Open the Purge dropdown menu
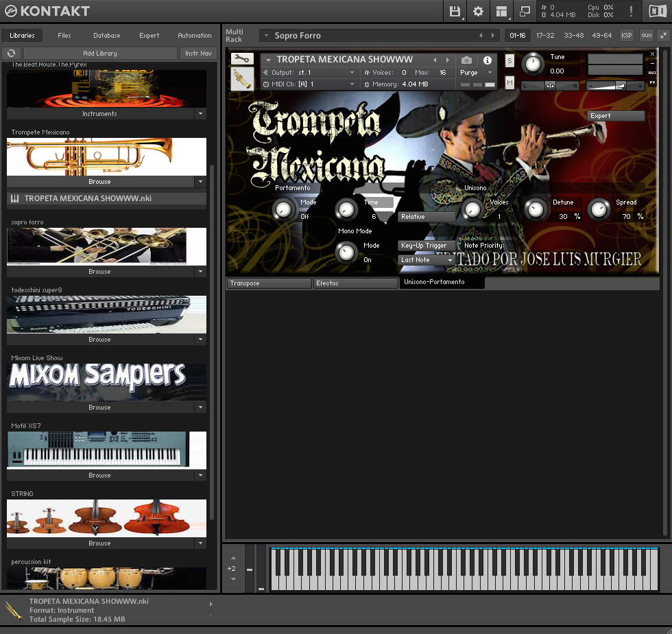 coord(476,73)
